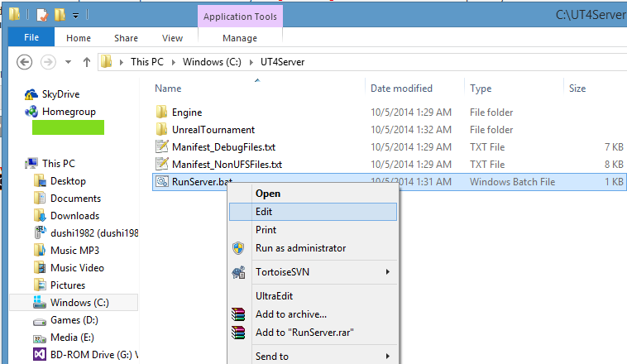Open dushi1982 media device in navigation pane

click(94, 233)
